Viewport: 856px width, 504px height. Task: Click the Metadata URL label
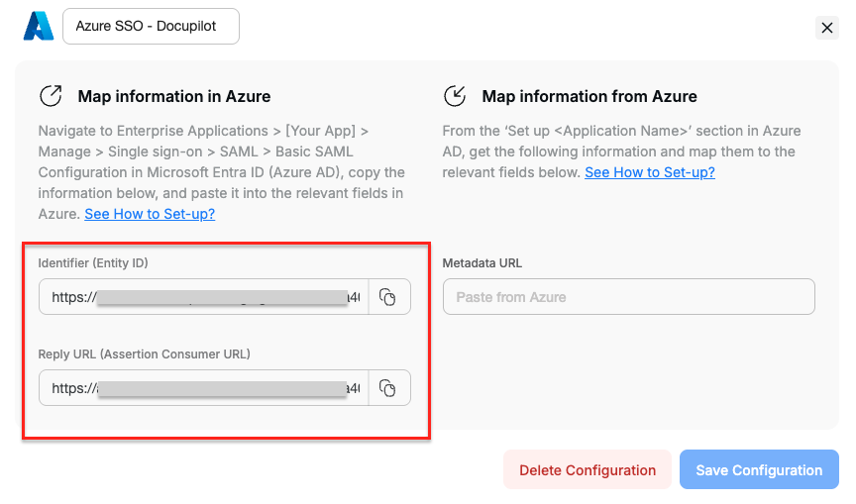click(482, 263)
